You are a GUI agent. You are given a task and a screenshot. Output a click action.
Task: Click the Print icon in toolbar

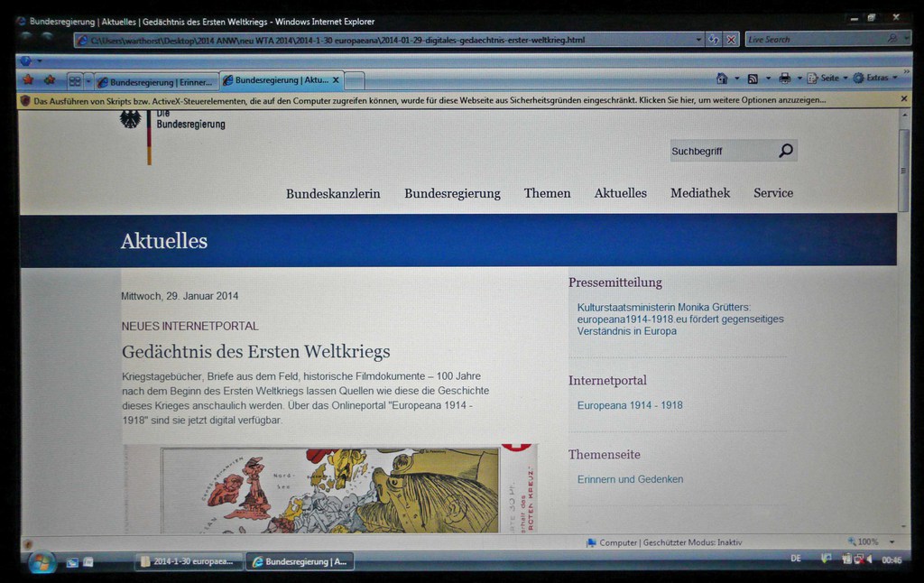tap(784, 79)
